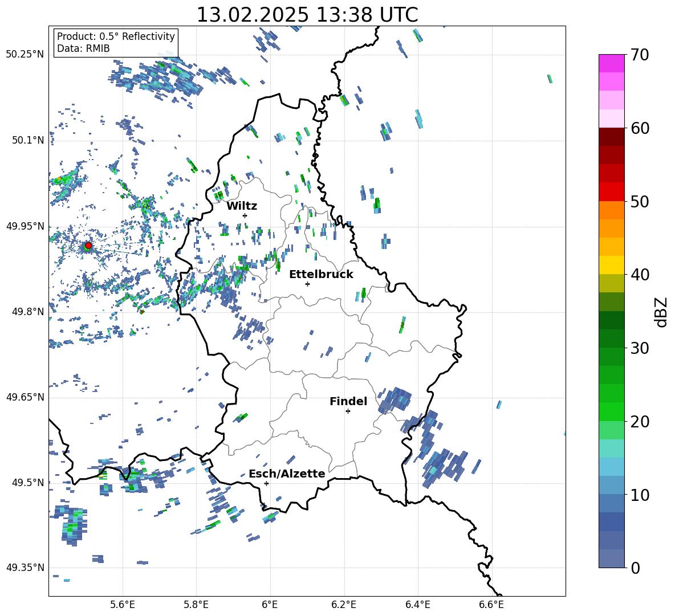Click the red radar site marker
Image resolution: width=675 pixels, height=616 pixels.
[88, 246]
